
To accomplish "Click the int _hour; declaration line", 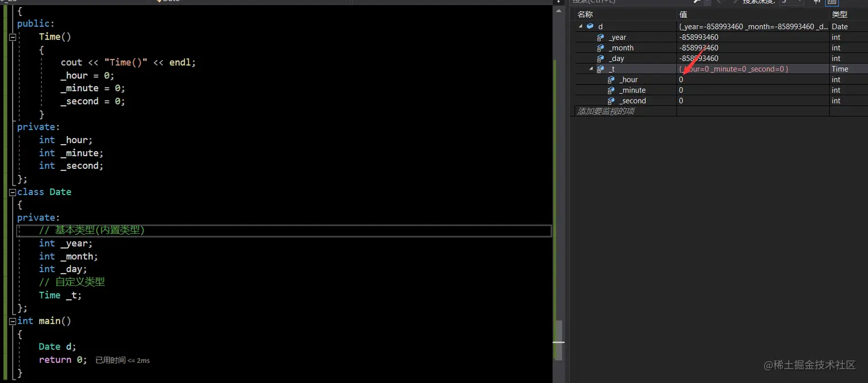I will coord(65,140).
